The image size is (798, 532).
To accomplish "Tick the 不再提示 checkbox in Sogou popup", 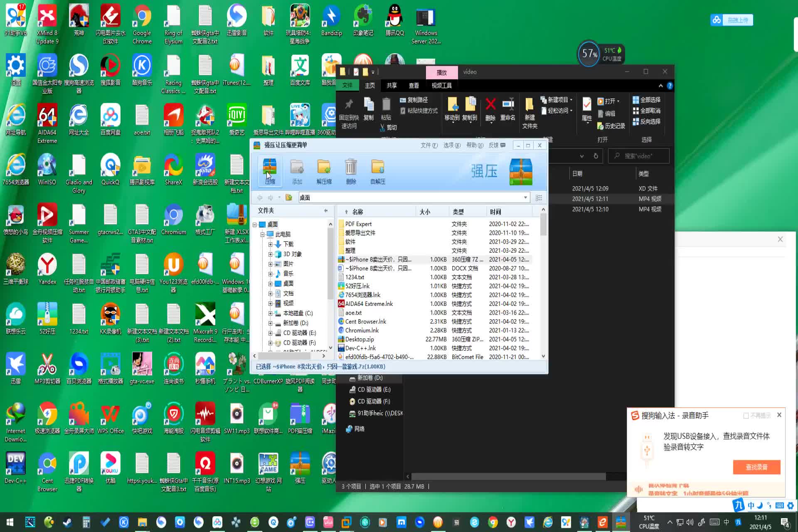I will (746, 416).
